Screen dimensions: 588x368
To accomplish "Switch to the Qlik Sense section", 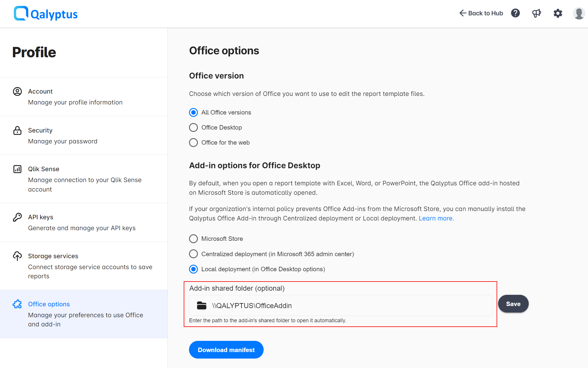I will click(x=44, y=169).
